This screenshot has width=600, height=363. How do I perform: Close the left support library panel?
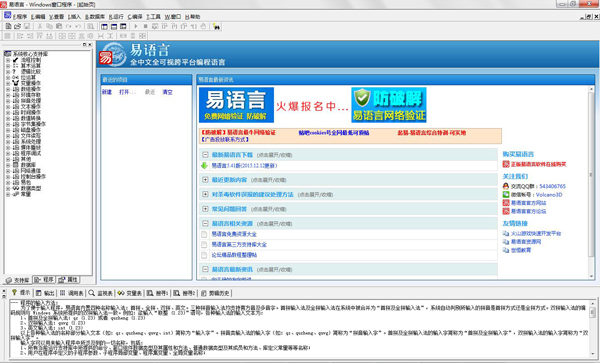tap(90, 45)
